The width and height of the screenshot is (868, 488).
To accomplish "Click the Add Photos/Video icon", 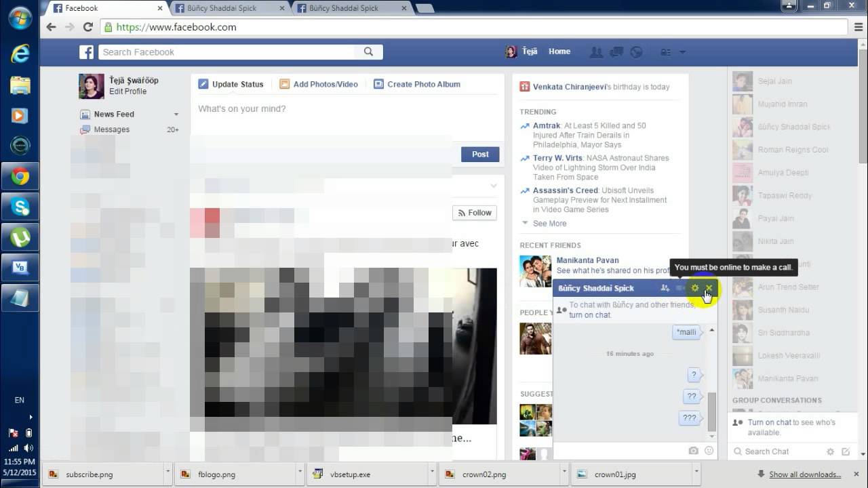I will coord(285,84).
